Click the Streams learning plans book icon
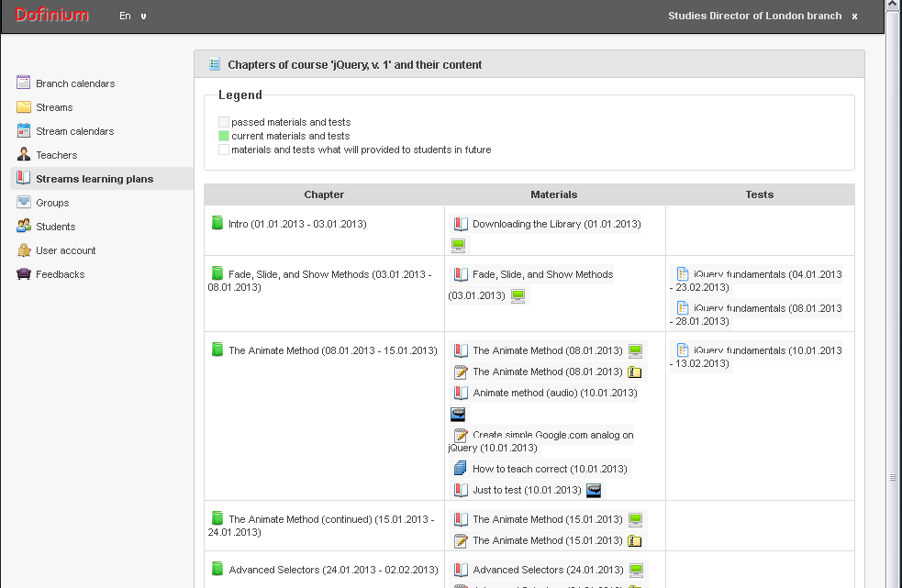This screenshot has width=902, height=588. click(x=24, y=178)
